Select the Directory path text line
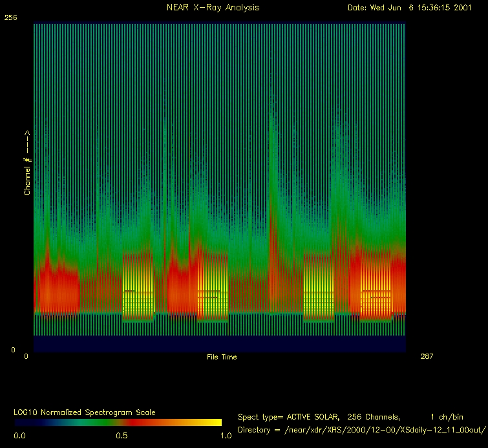Image resolution: width=488 pixels, height=448 pixels. pos(361,429)
